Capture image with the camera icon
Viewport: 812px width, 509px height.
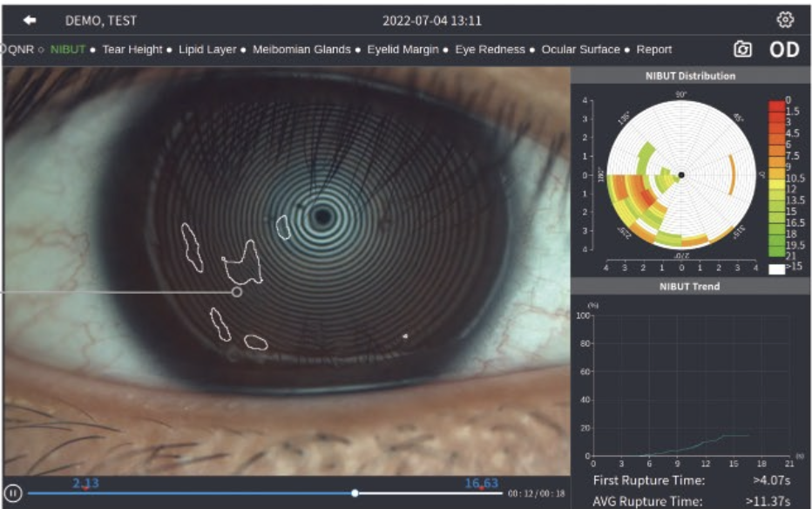point(742,50)
